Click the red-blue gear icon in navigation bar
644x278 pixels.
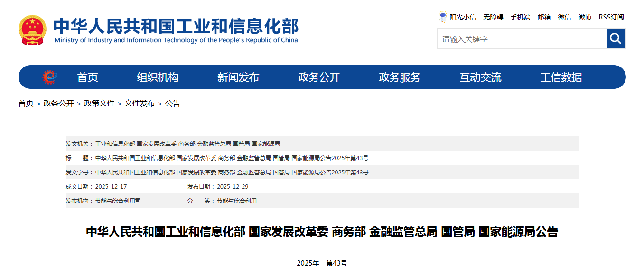49,77
